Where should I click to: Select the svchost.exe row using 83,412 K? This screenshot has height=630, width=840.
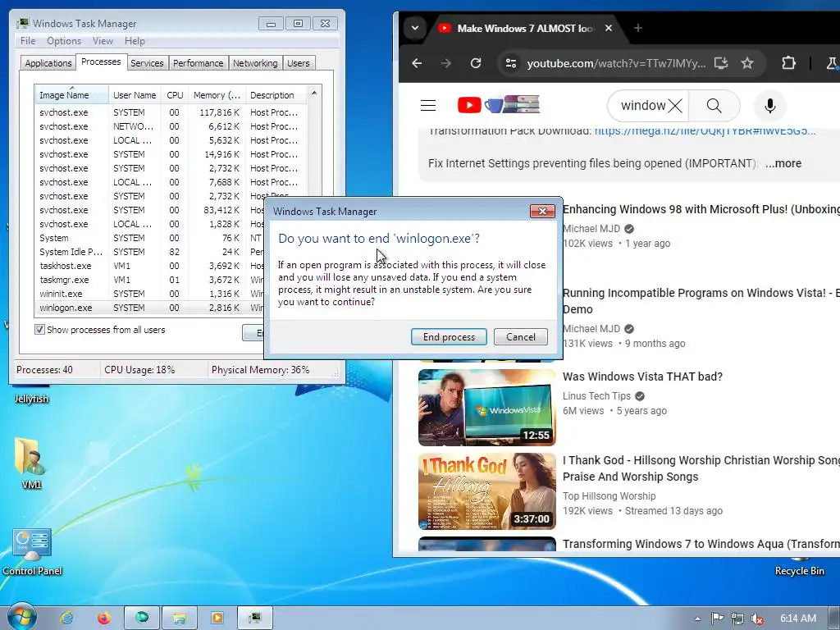(148, 210)
